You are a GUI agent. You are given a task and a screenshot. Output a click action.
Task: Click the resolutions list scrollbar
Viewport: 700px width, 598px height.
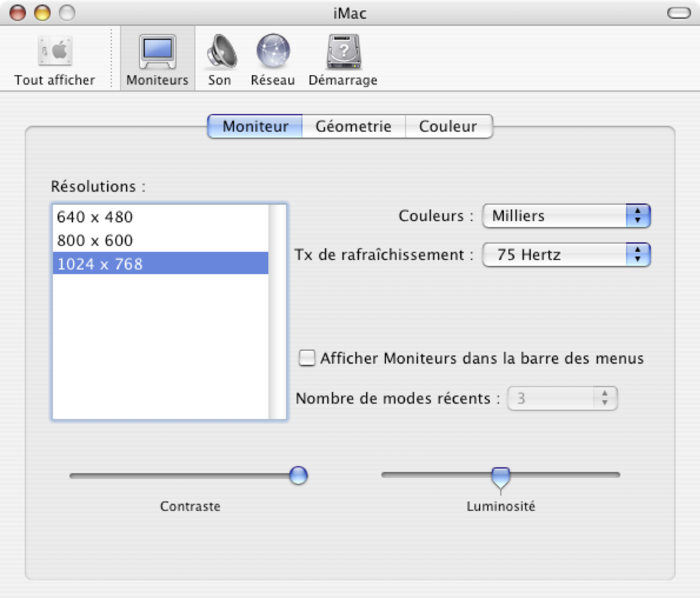pyautogui.click(x=277, y=312)
